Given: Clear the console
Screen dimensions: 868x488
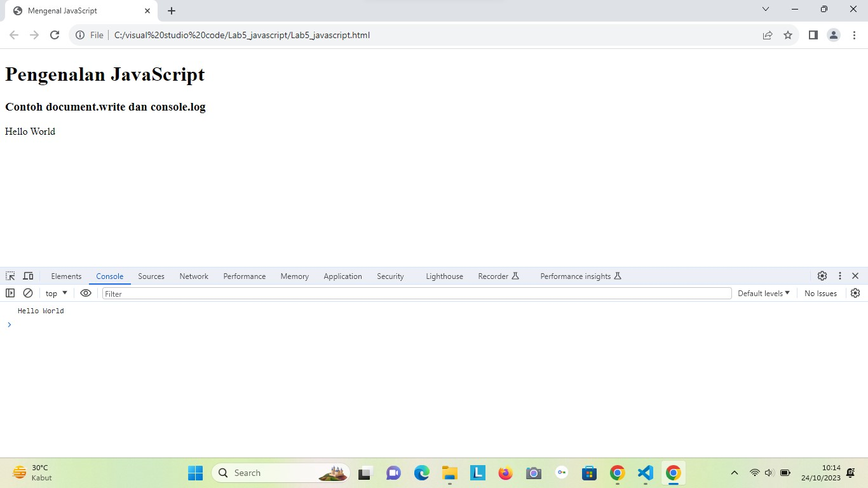Looking at the screenshot, I should coord(28,293).
